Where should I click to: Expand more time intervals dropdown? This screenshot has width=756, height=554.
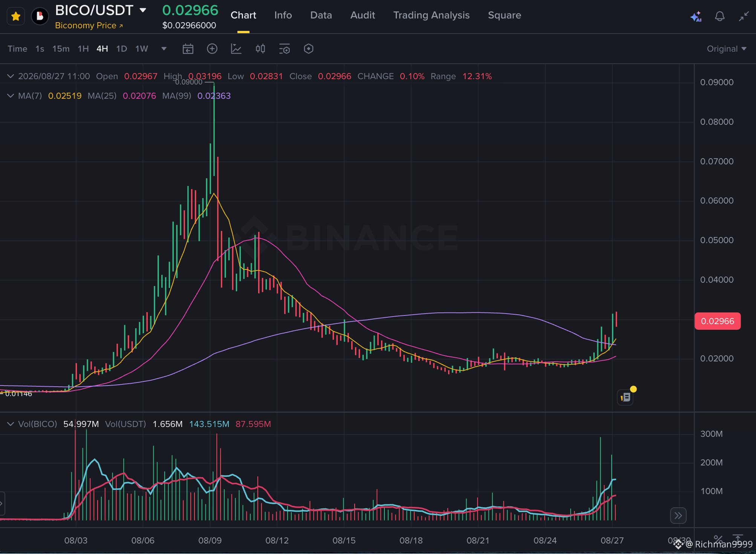[164, 49]
